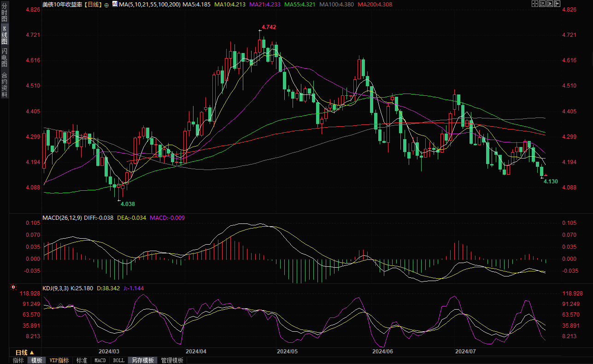Open the 闪电图 sidebar tab
The height and width of the screenshot is (364, 593).
point(4,57)
